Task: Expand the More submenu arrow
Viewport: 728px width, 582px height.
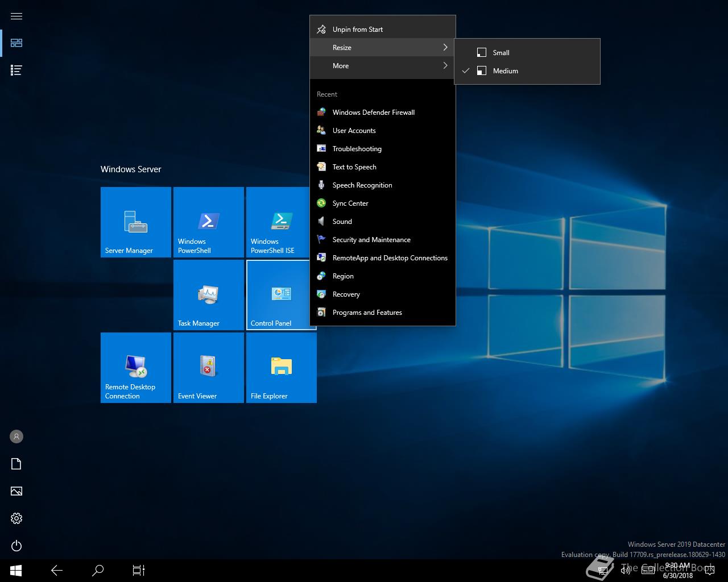Action: click(445, 65)
